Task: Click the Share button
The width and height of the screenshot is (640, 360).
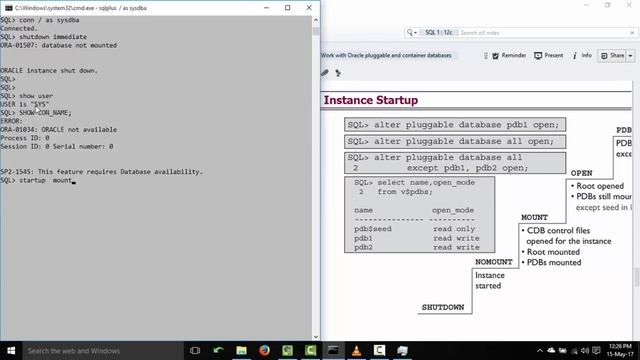Action: click(x=612, y=56)
